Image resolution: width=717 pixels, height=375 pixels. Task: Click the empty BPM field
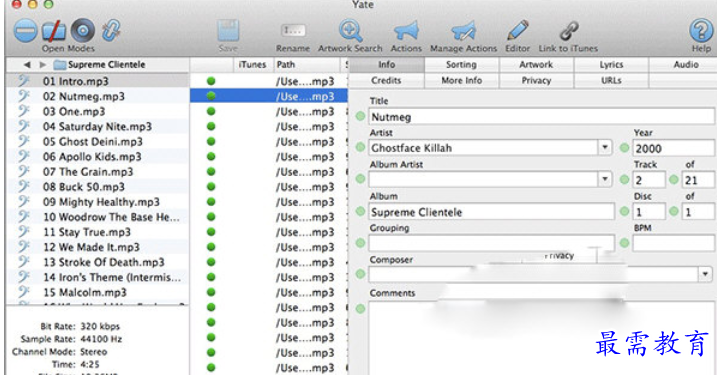point(673,243)
